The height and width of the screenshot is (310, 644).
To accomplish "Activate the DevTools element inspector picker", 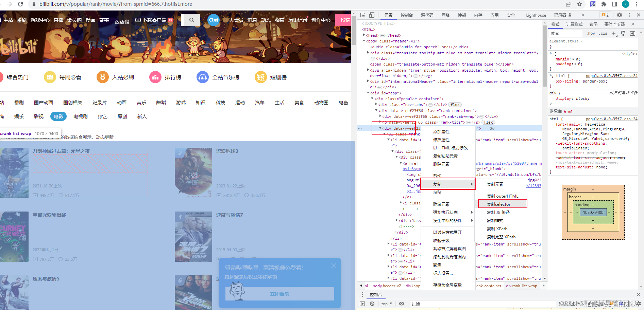I will coord(363,15).
